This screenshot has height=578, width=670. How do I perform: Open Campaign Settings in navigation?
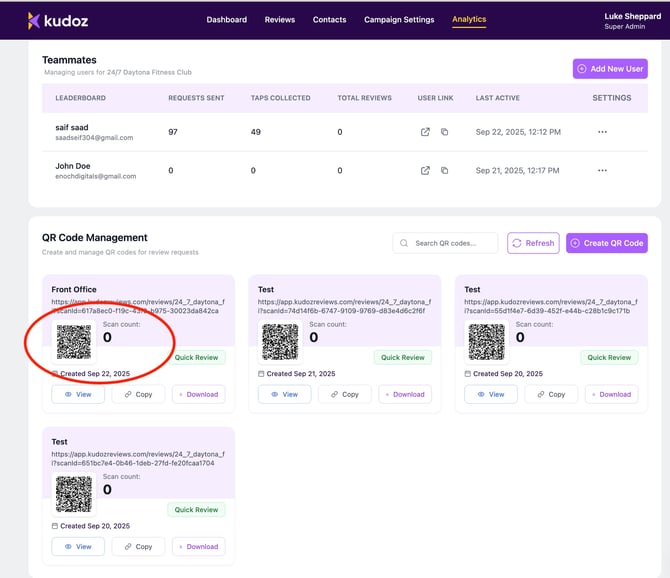(399, 20)
